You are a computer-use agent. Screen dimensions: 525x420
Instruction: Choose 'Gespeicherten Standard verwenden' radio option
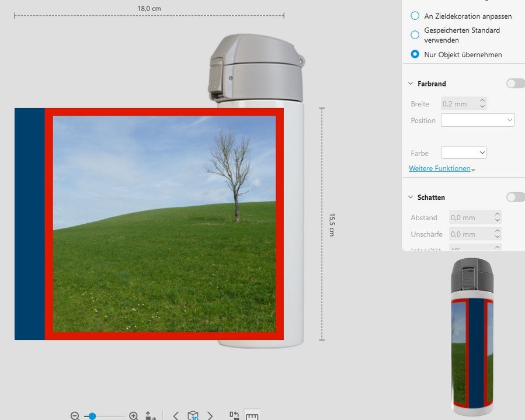[x=415, y=35]
